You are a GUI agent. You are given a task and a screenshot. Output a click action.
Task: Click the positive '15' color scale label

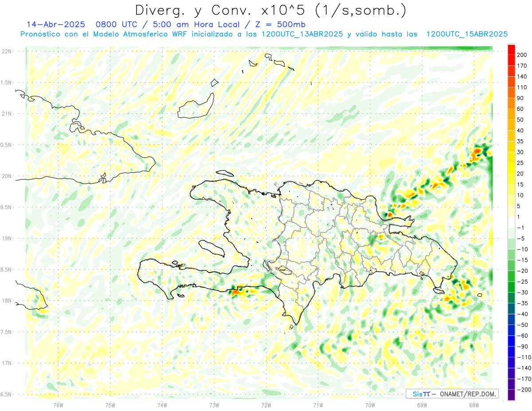coord(520,184)
